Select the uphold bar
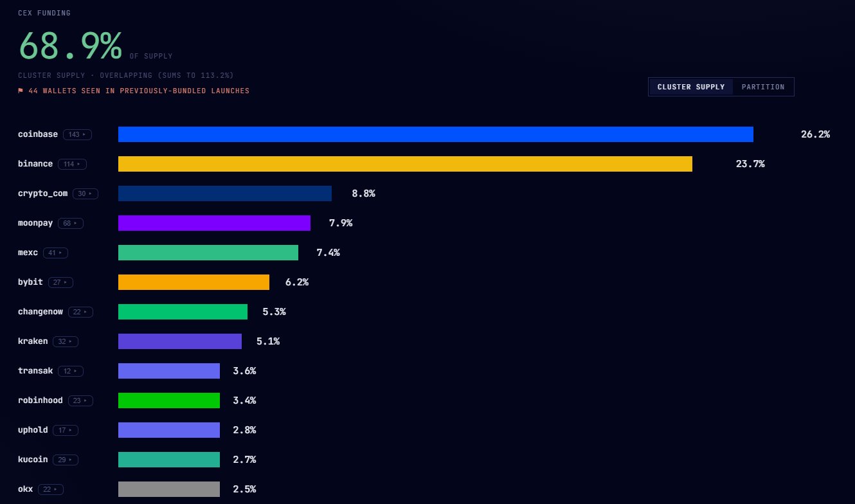 [169, 430]
